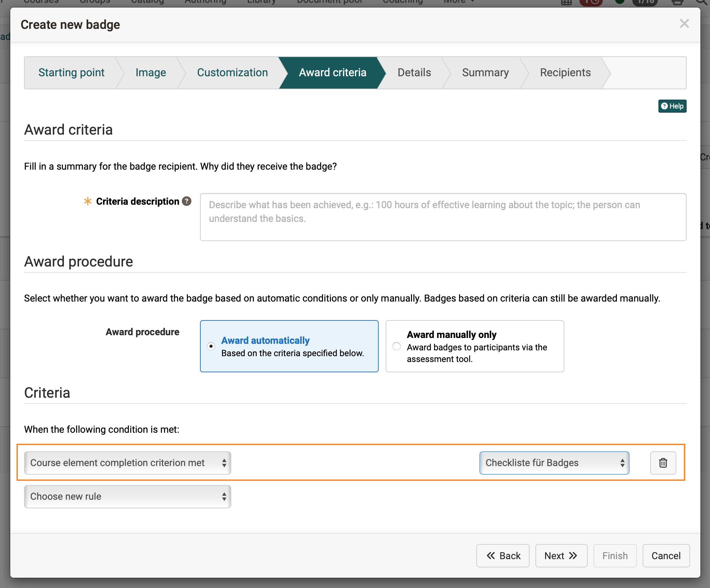Click the Help icon button
This screenshot has width=710, height=588.
(x=672, y=106)
